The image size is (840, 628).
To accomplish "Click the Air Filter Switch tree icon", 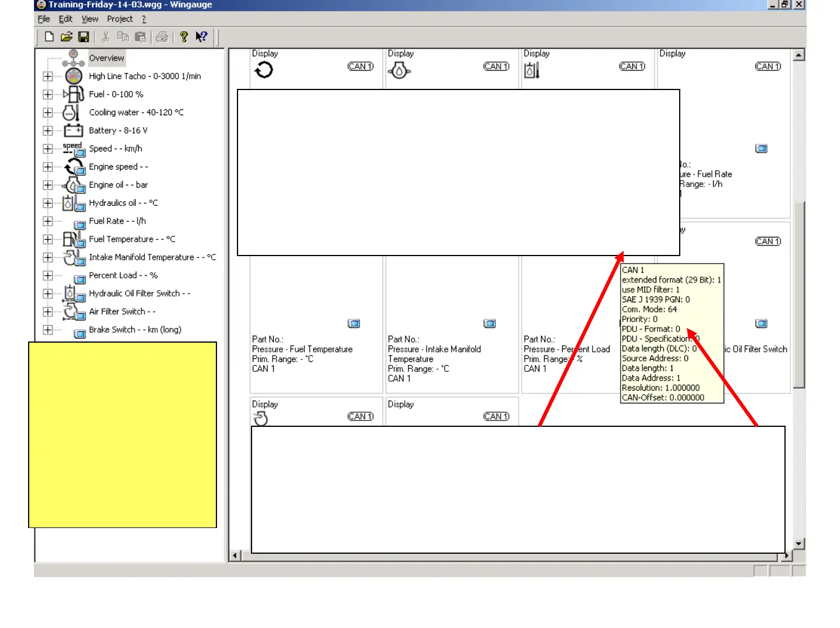I will (x=74, y=312).
